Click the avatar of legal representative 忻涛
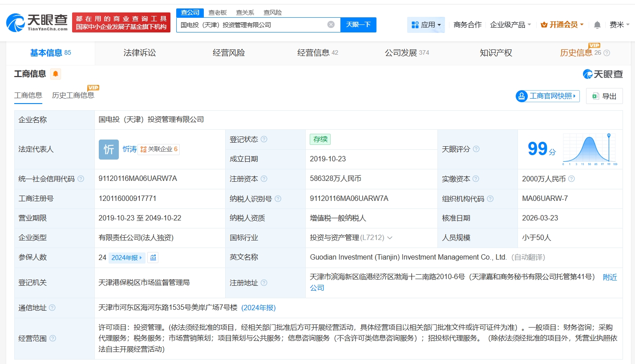Screen dimensions: 635x364 pyautogui.click(x=109, y=149)
